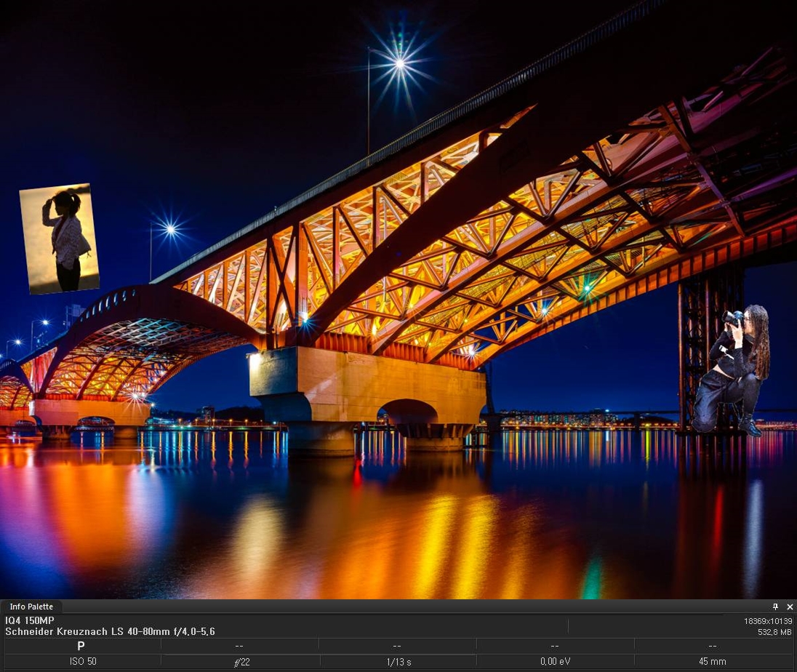Click the empty cell above 45 mm

pyautogui.click(x=713, y=646)
